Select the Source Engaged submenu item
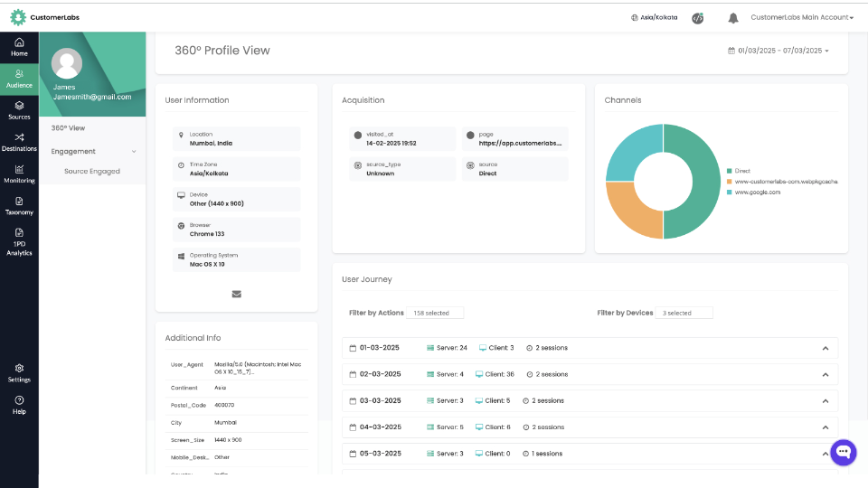This screenshot has width=868, height=488. [x=92, y=171]
